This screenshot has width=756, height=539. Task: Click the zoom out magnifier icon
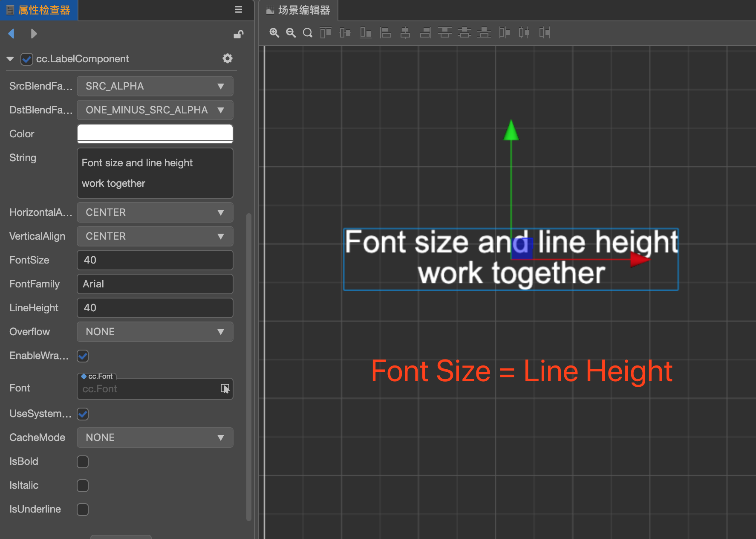[x=291, y=33]
